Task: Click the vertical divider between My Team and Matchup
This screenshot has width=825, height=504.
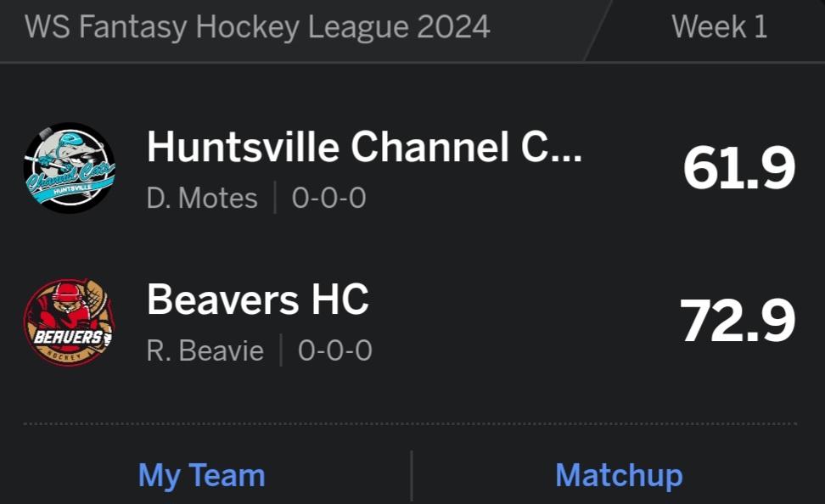Action: point(412,475)
